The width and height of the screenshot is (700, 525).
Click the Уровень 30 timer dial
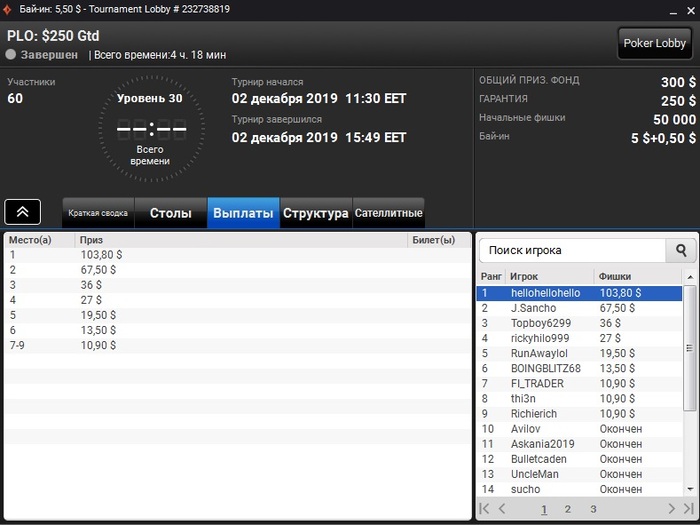tap(151, 129)
